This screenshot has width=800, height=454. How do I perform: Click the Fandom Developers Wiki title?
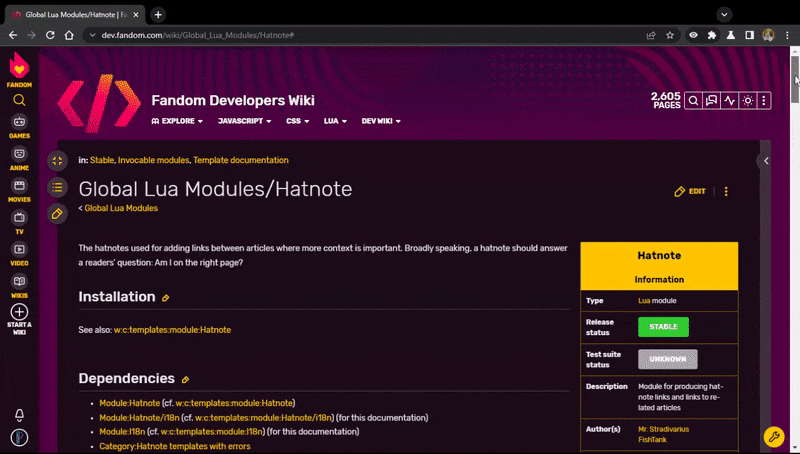pyautogui.click(x=233, y=100)
